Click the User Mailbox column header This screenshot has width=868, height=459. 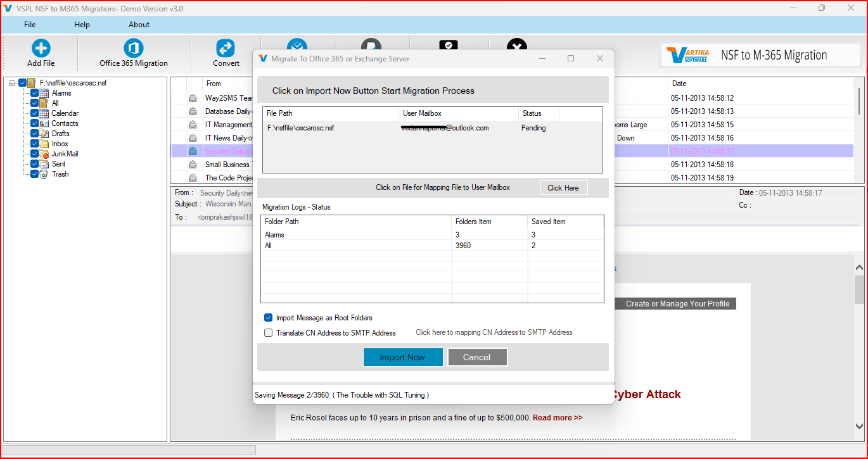[x=459, y=113]
